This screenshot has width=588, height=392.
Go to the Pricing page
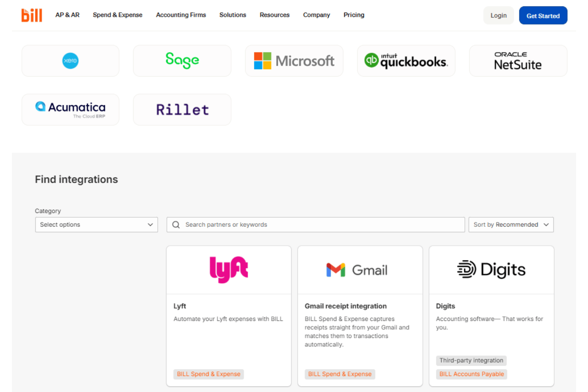(x=354, y=15)
